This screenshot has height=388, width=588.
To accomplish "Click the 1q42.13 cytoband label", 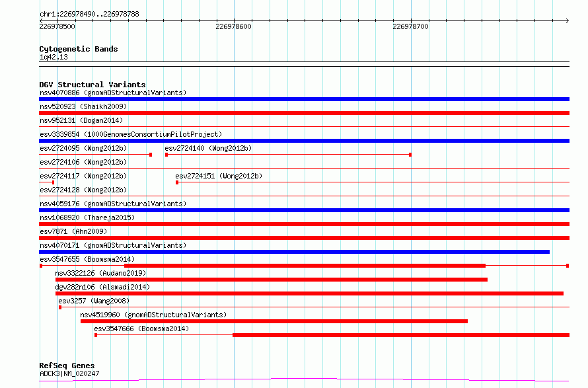I will [54, 57].
